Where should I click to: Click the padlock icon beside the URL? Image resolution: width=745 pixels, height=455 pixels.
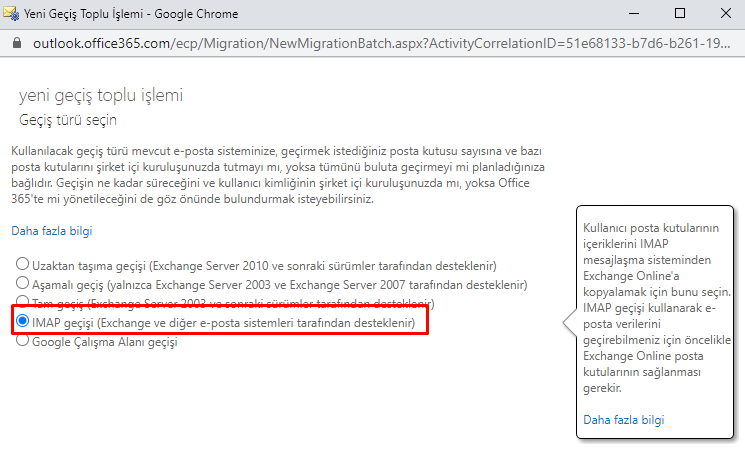pos(15,45)
